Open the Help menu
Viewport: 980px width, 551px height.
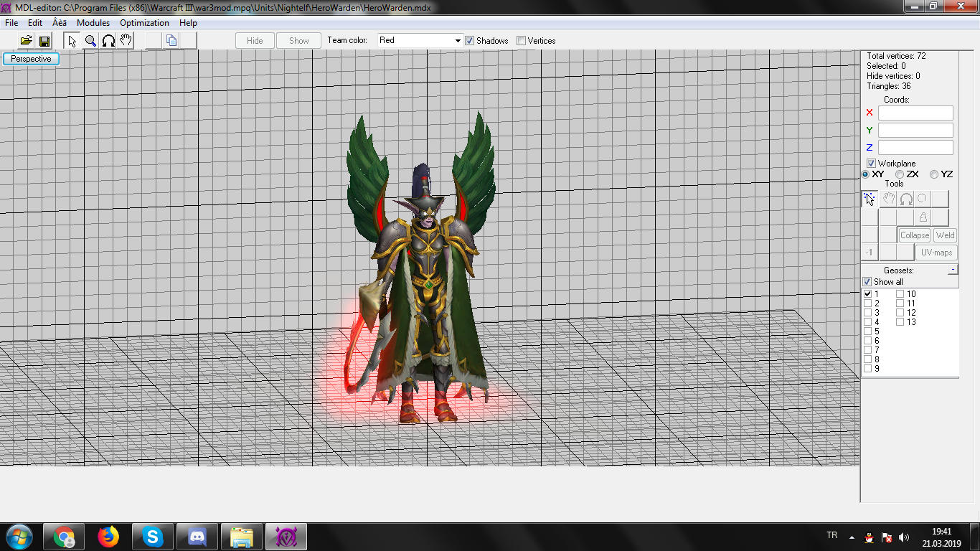(188, 23)
